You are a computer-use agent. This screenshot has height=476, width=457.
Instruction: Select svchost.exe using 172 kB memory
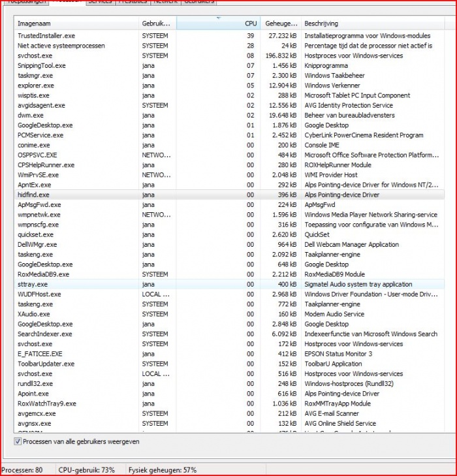(229, 344)
